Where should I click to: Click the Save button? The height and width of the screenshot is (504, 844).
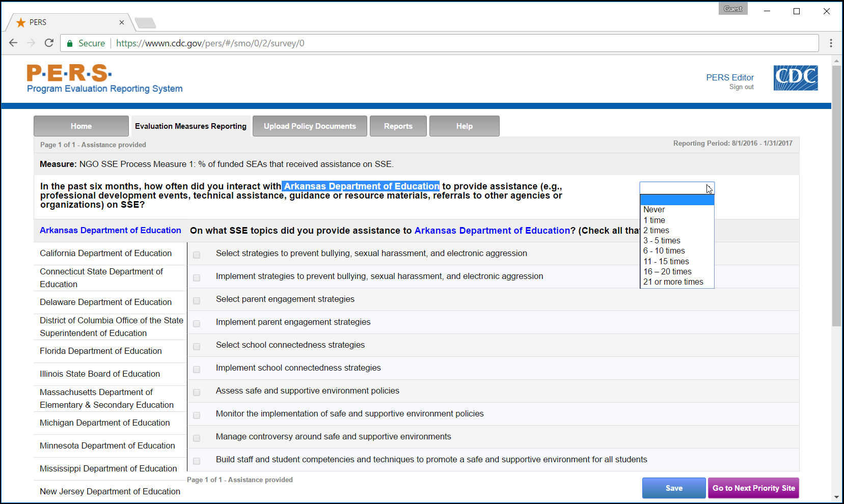click(x=674, y=488)
